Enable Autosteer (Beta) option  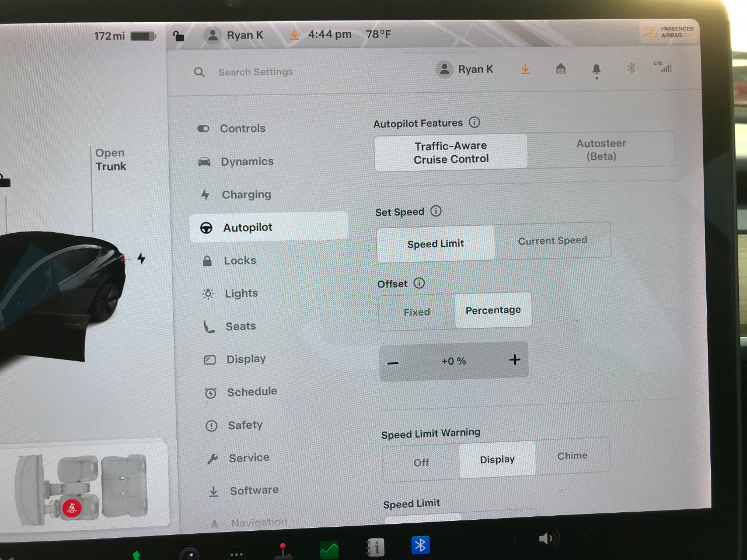pyautogui.click(x=601, y=150)
